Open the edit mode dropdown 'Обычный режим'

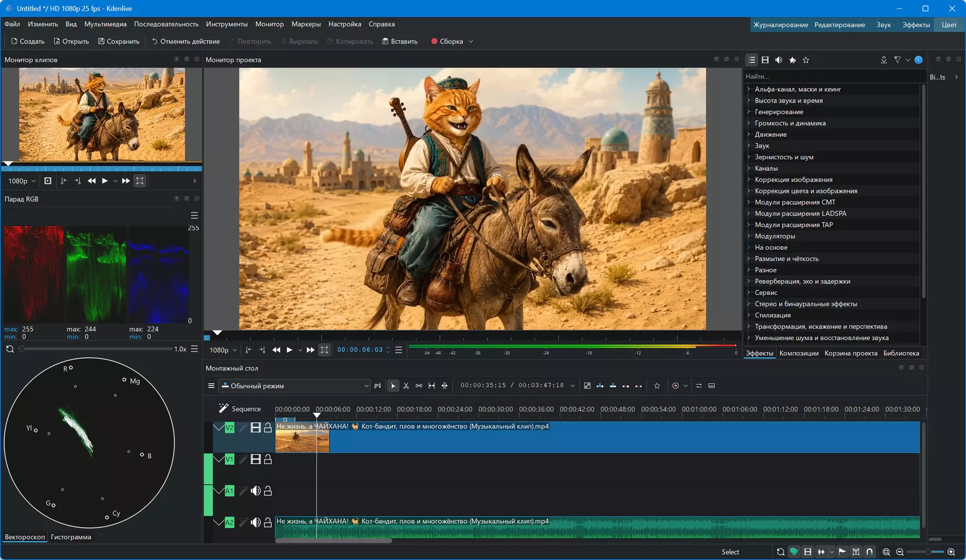(295, 386)
